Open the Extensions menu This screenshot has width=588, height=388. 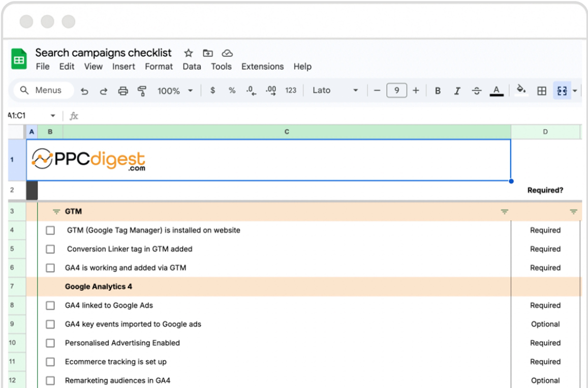point(262,67)
